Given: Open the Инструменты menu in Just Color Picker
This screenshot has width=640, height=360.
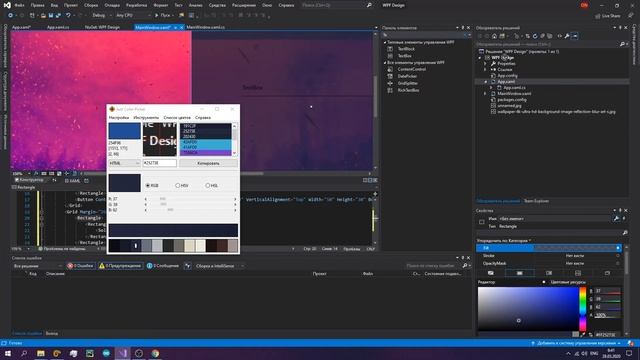Looking at the screenshot, I should pyautogui.click(x=146, y=118).
